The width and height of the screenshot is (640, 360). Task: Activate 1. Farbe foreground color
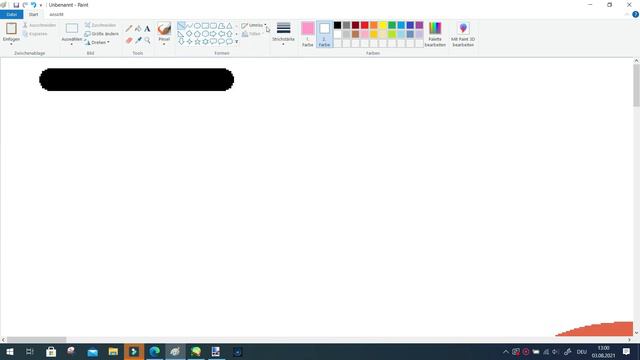308,34
